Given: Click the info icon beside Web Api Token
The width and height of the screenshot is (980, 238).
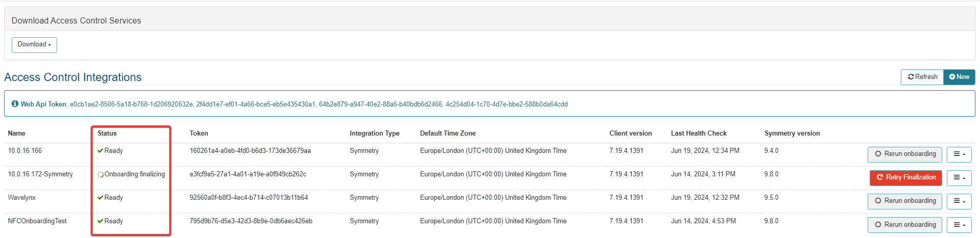Looking at the screenshot, I should [x=15, y=104].
